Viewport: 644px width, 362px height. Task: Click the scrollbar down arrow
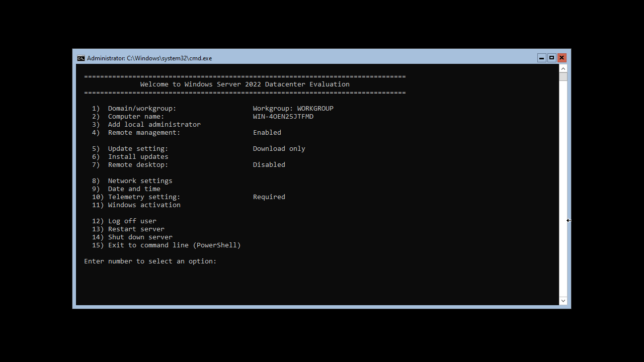click(x=563, y=301)
